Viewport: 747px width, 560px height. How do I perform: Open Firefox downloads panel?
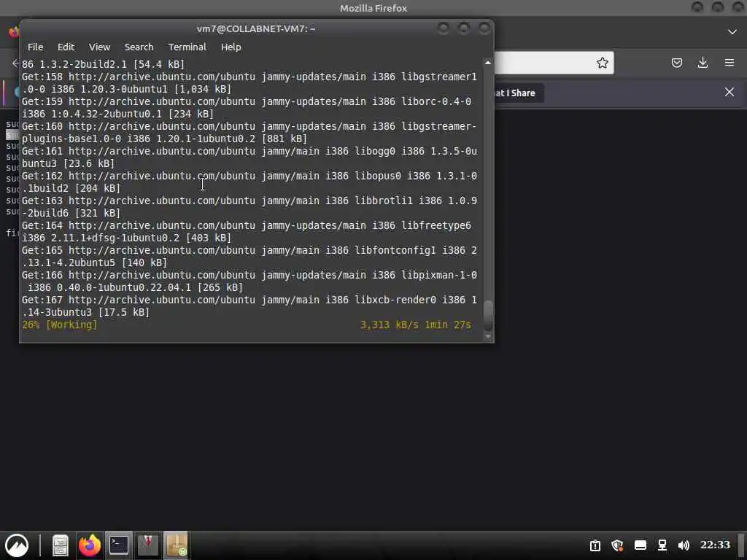point(703,63)
